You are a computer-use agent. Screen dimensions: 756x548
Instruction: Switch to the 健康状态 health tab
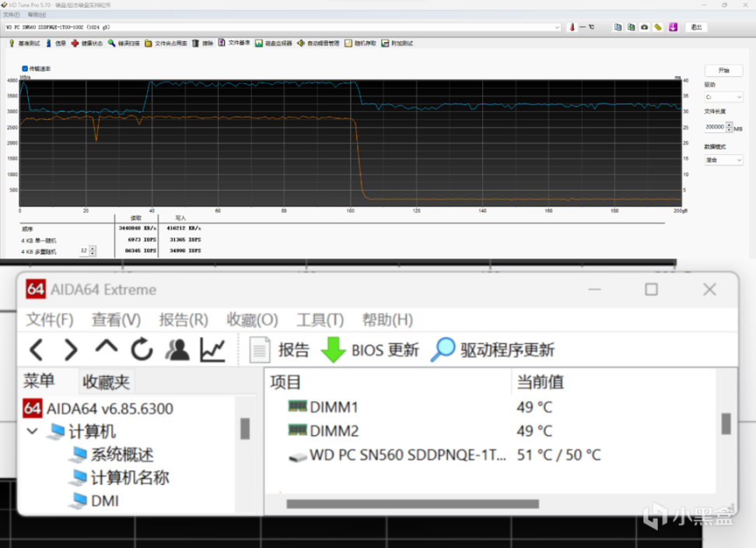click(x=87, y=44)
